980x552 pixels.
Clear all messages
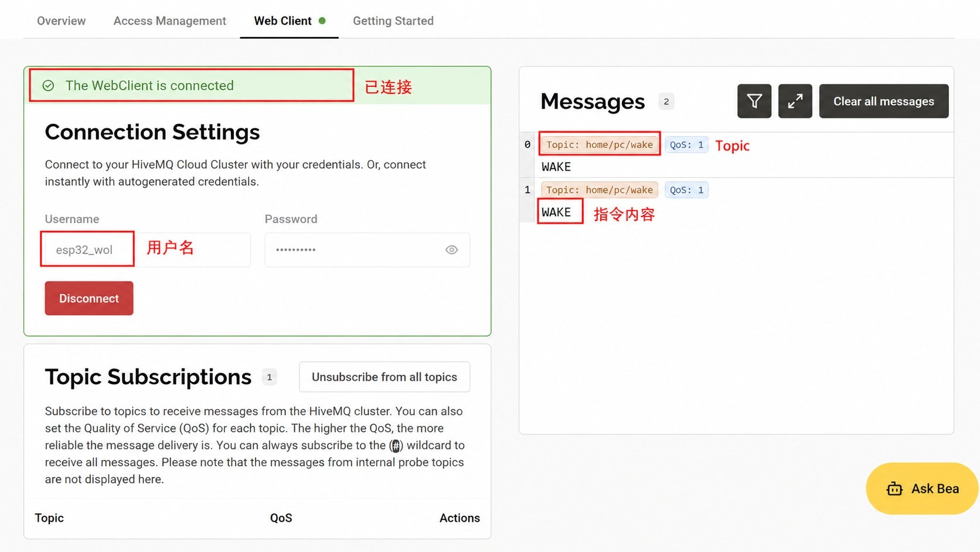point(884,101)
